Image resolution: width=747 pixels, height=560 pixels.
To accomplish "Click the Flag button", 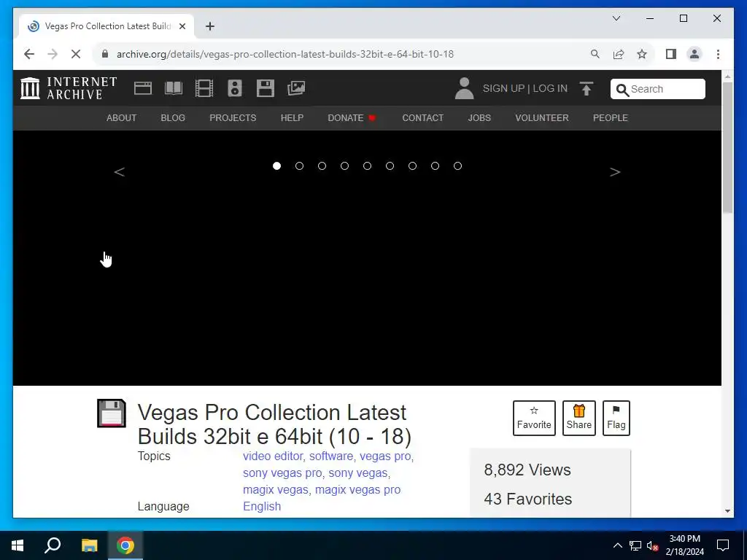I will [616, 418].
